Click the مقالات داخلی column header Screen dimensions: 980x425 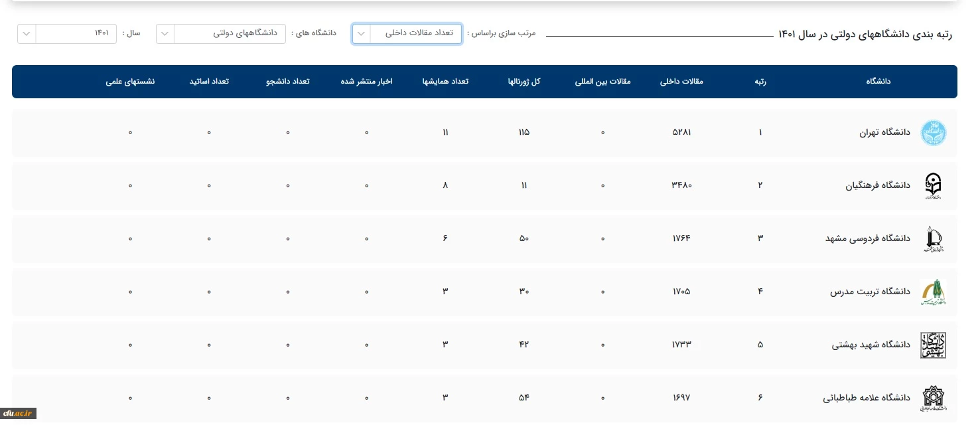[681, 82]
